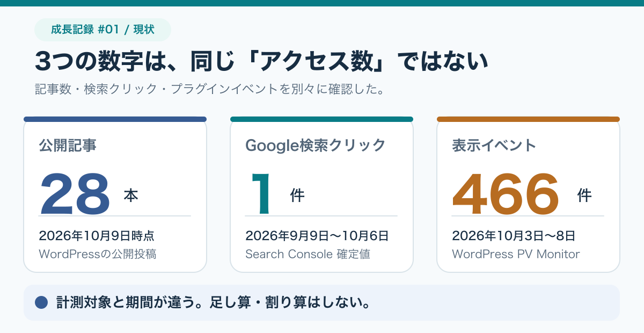Select the date range '2026年9月9日〜10月6日'
Screen dimensions: 644x333
click(317, 236)
